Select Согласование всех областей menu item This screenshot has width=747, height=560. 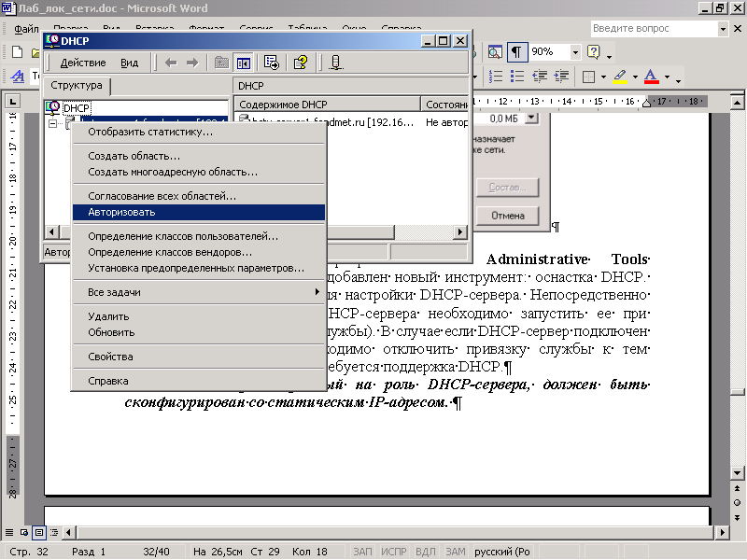point(199,196)
